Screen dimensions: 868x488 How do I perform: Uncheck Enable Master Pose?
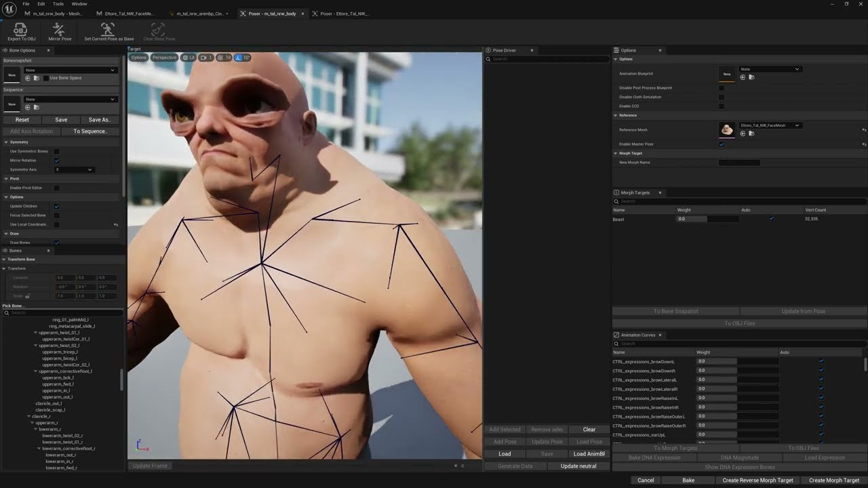[722, 144]
